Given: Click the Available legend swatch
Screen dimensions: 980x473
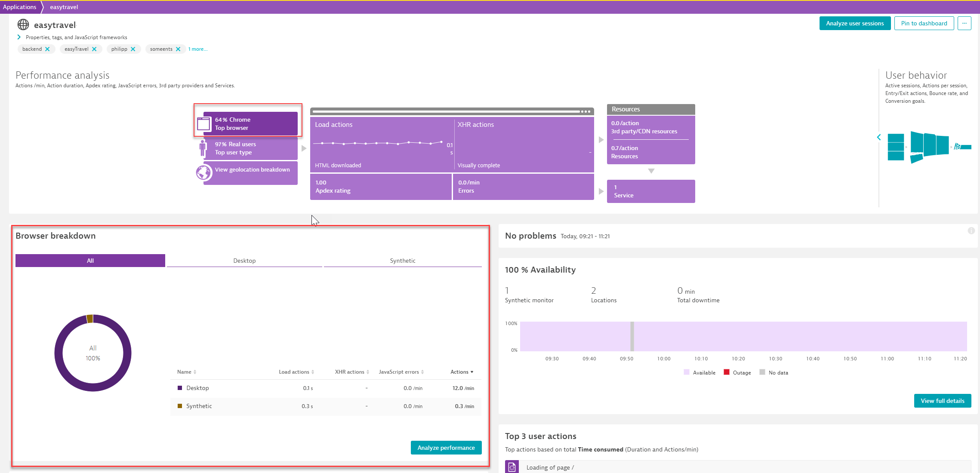Looking at the screenshot, I should click(x=687, y=372).
